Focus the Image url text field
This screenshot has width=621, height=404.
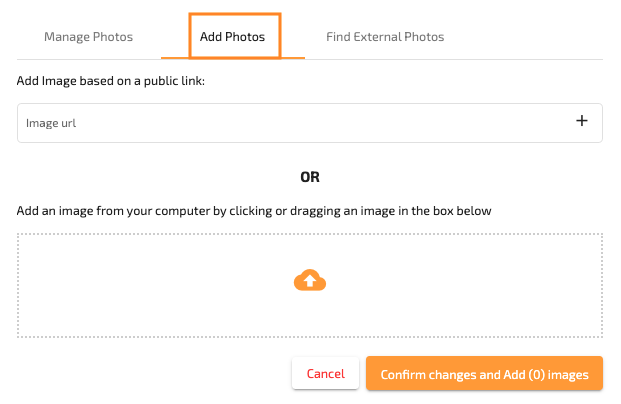(x=310, y=123)
